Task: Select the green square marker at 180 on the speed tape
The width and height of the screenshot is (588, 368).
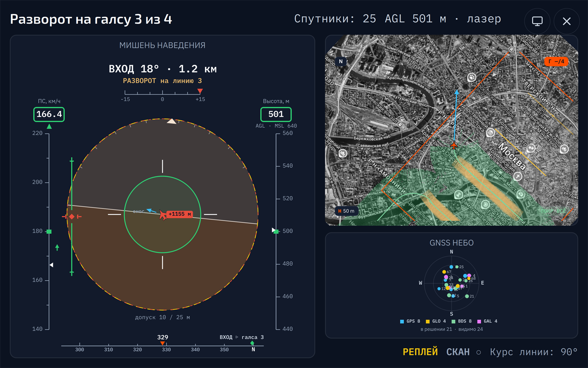Action: coord(49,231)
